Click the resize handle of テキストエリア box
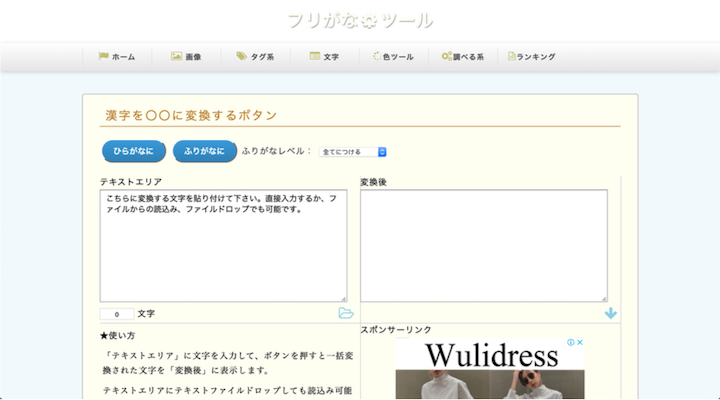This screenshot has width=720, height=400. click(x=343, y=298)
